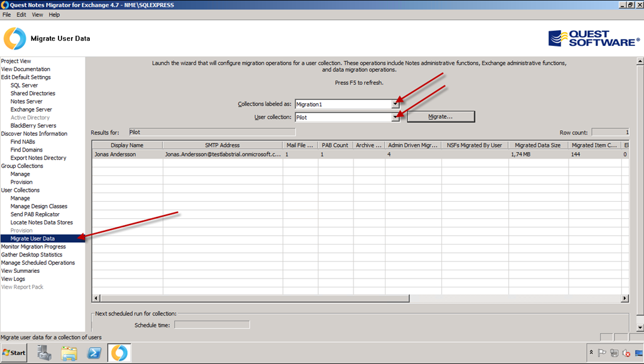Click the 'Results for' field showing Pilot
The image size is (644, 364).
coord(212,132)
